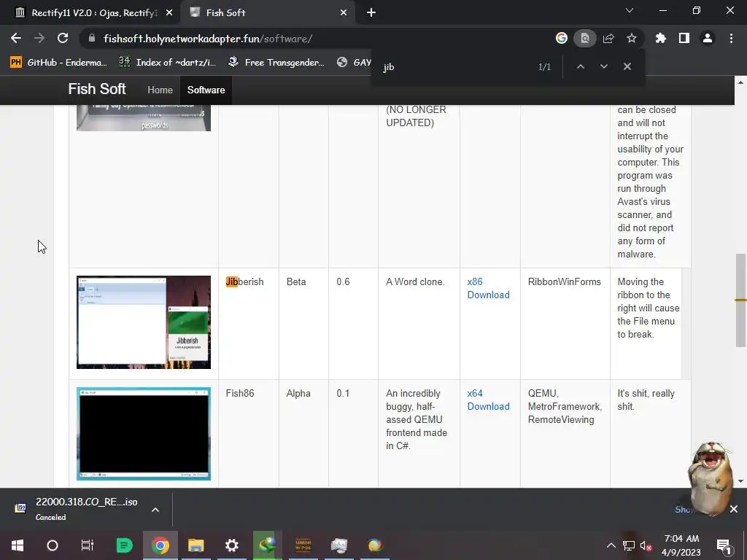Open the Index of ~dartz bookmark
Viewport: 747px width, 560px height.
click(168, 63)
